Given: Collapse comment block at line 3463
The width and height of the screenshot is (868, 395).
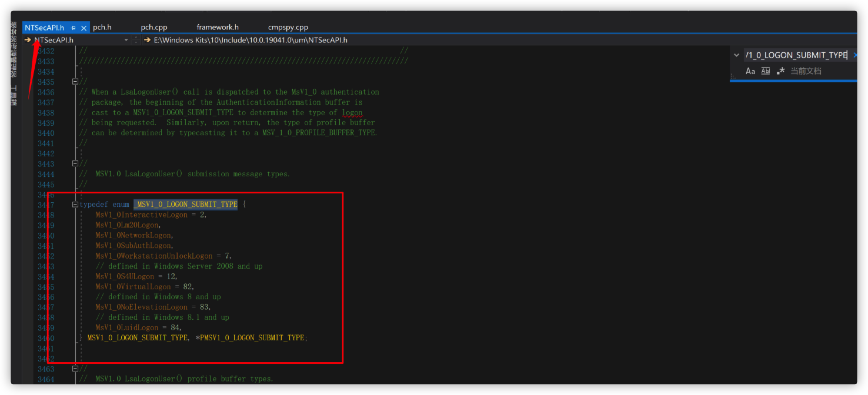Looking at the screenshot, I should pos(75,368).
